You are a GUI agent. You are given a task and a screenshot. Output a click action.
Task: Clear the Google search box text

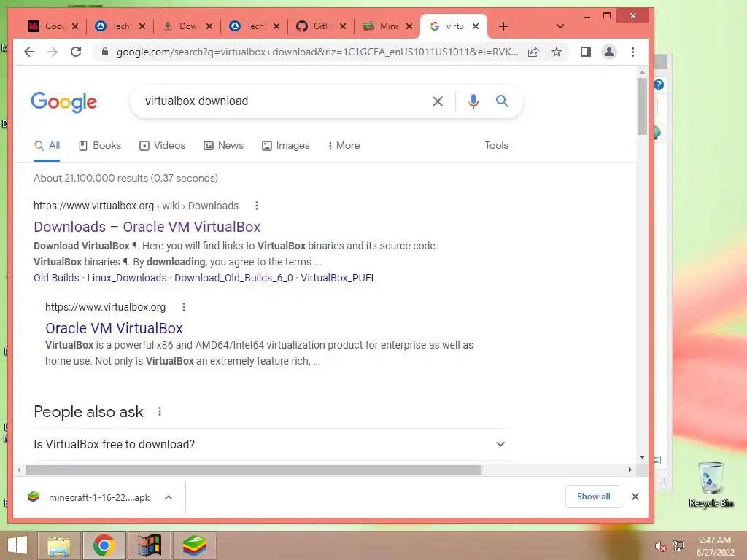[x=438, y=101]
